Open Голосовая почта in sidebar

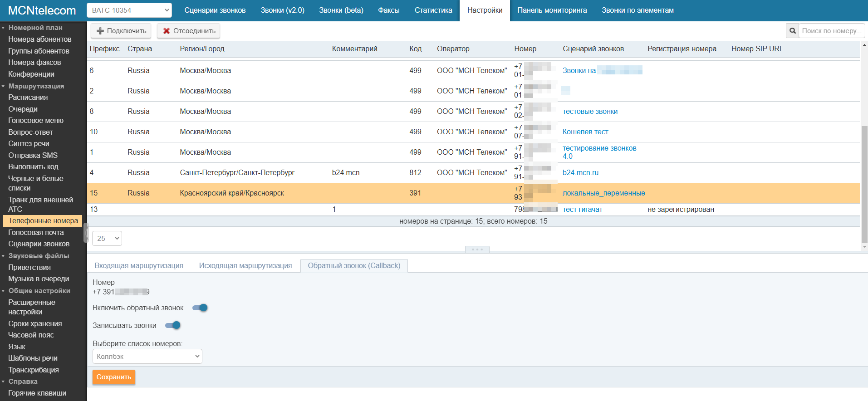point(36,233)
